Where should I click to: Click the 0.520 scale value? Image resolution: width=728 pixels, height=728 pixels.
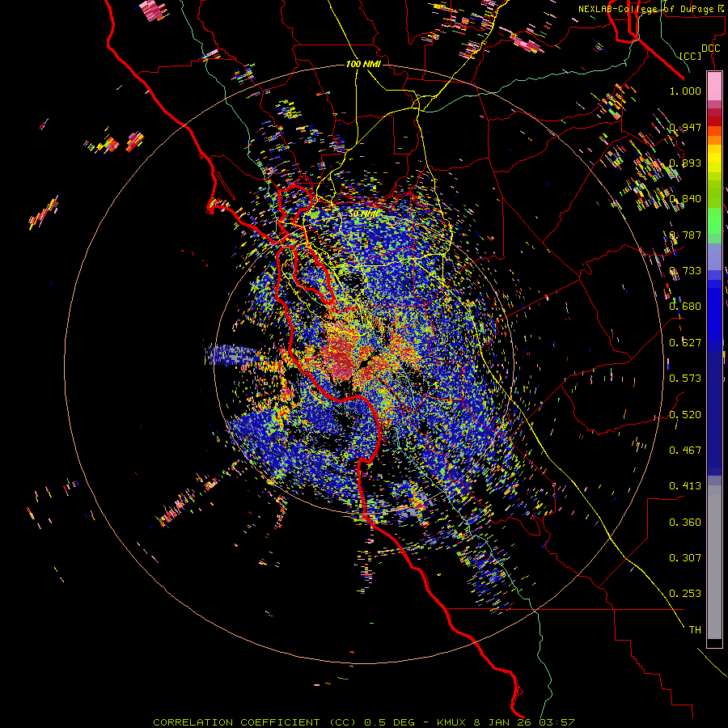[x=685, y=415]
